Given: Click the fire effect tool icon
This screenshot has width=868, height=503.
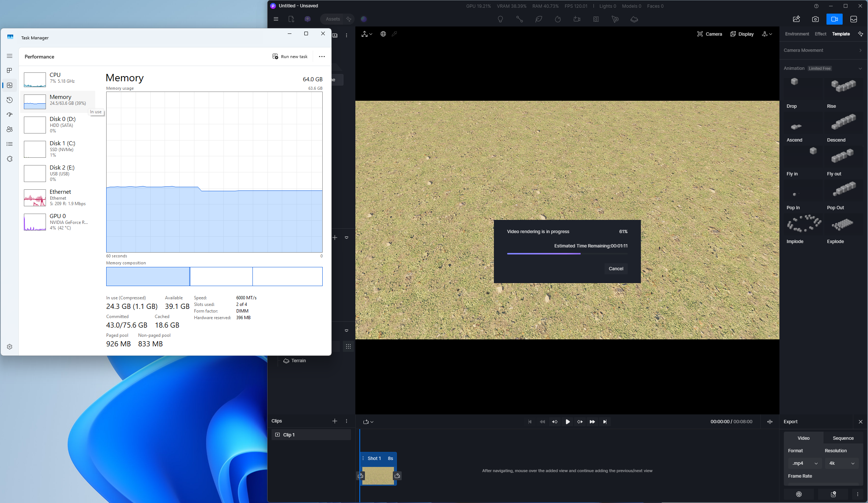Looking at the screenshot, I should (558, 19).
